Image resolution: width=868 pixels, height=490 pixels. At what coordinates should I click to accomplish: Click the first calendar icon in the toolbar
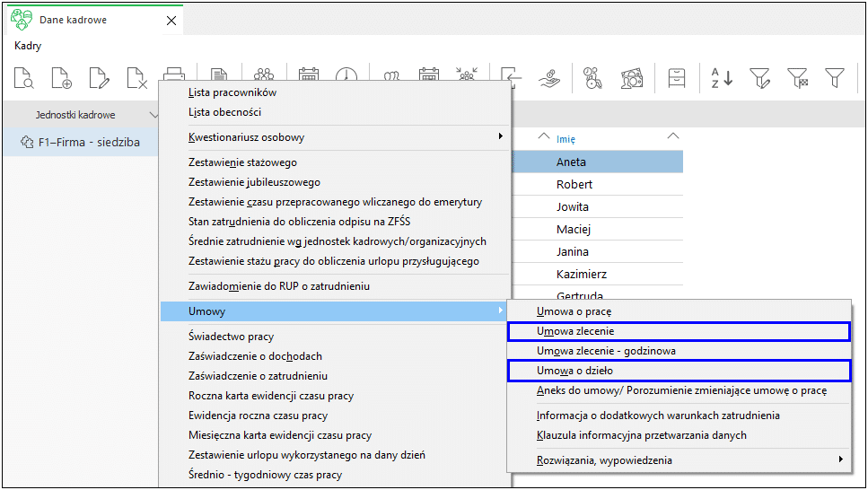coord(309,74)
